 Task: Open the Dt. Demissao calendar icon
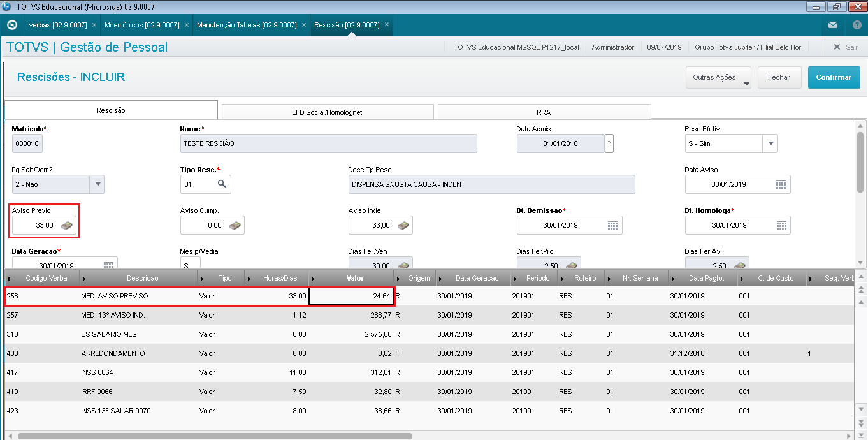pos(612,225)
